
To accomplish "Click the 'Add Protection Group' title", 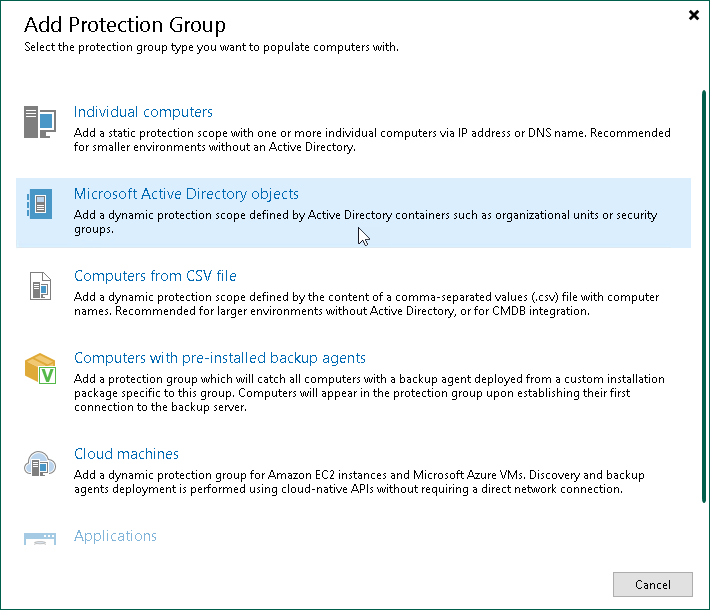I will tap(125, 24).
